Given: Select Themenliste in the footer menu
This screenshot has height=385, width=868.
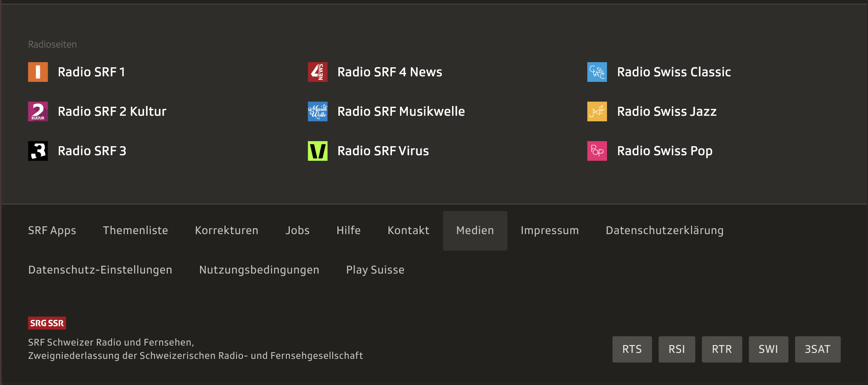Looking at the screenshot, I should pos(135,231).
